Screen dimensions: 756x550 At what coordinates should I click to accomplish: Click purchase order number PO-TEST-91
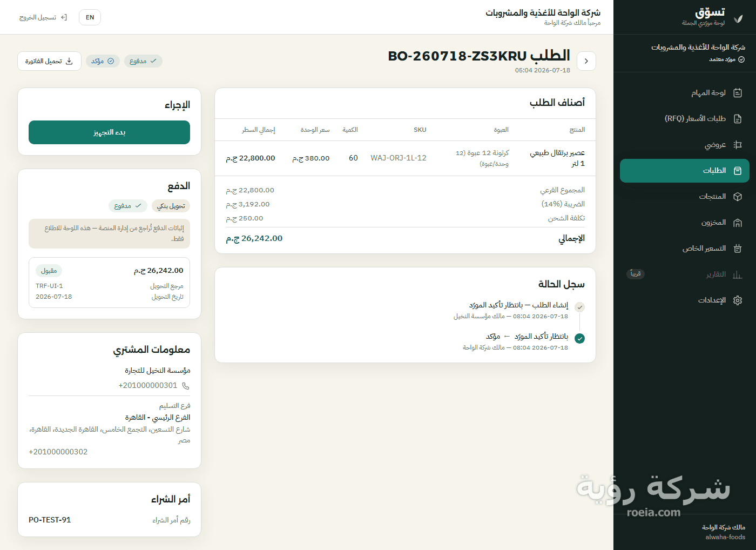pos(50,520)
